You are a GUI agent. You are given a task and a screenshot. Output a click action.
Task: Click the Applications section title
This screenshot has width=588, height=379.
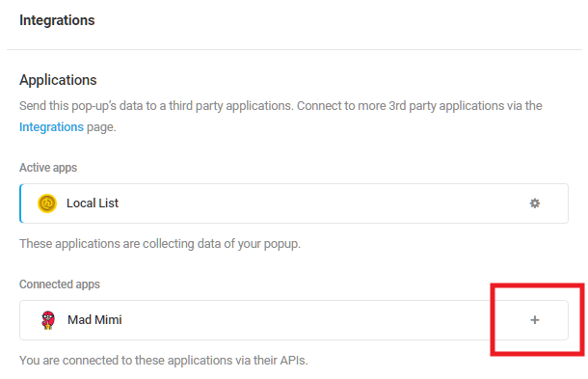pos(58,80)
